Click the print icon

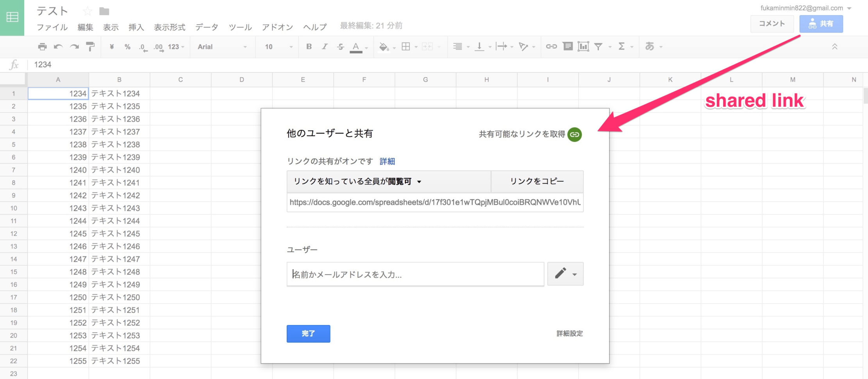[x=42, y=46]
